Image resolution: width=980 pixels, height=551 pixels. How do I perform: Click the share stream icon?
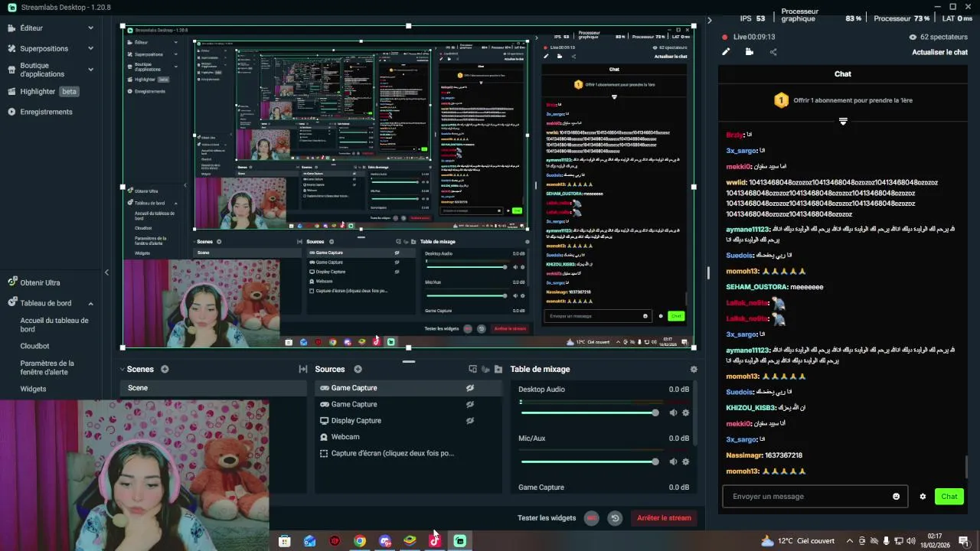tap(773, 52)
